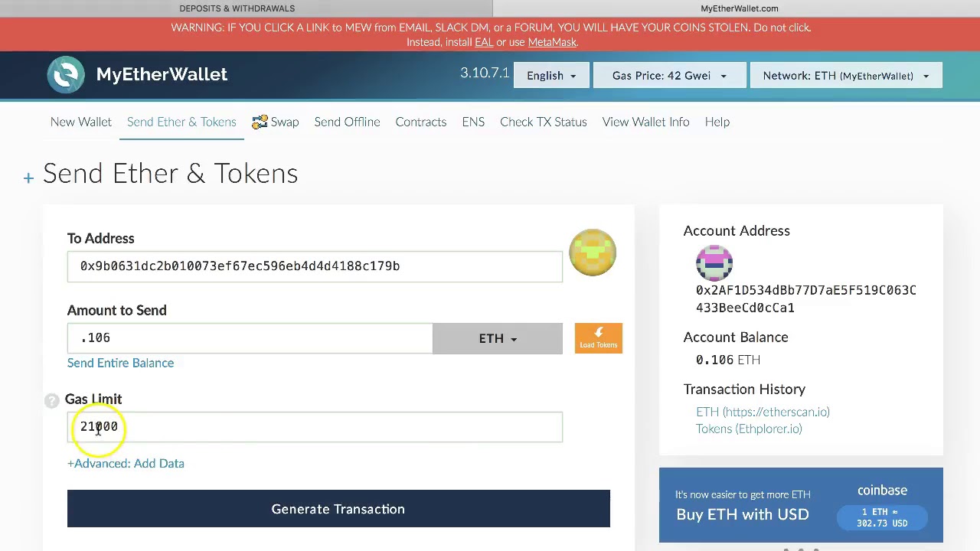Click the Gas Limit help question icon

[51, 400]
